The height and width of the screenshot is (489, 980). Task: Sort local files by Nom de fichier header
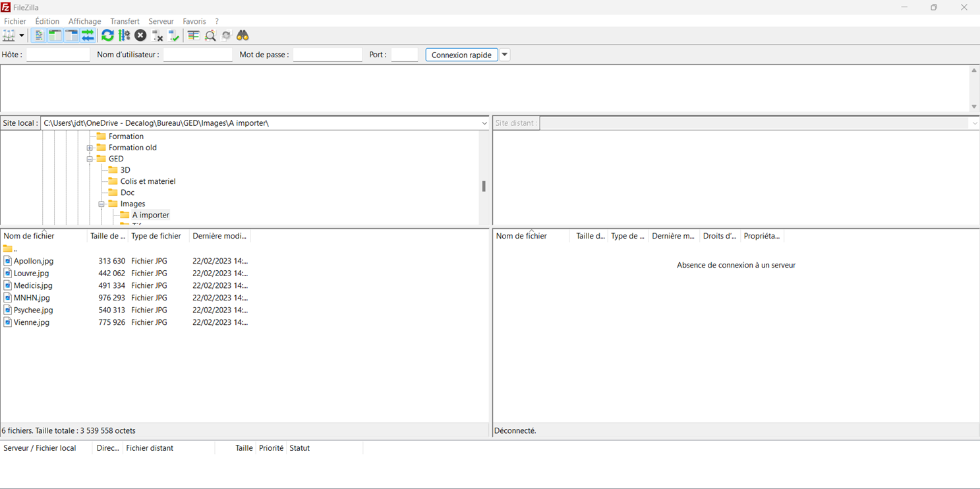tap(43, 236)
